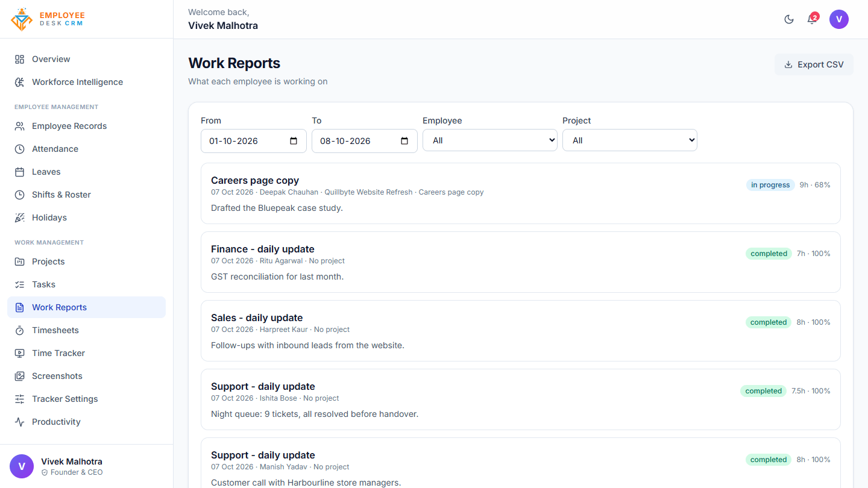Open the Careers page copy report card
The height and width of the screenshot is (488, 868).
click(521, 193)
